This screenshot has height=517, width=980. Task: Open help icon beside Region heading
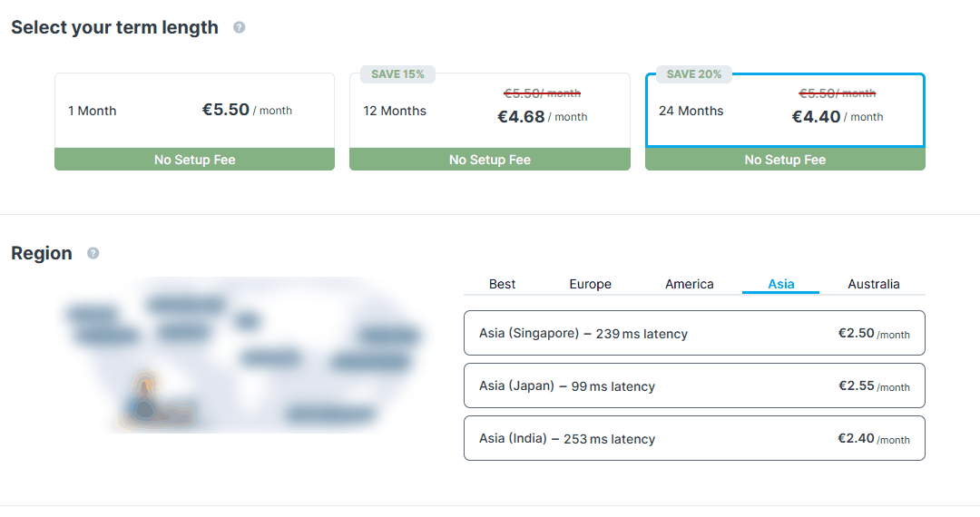93,253
